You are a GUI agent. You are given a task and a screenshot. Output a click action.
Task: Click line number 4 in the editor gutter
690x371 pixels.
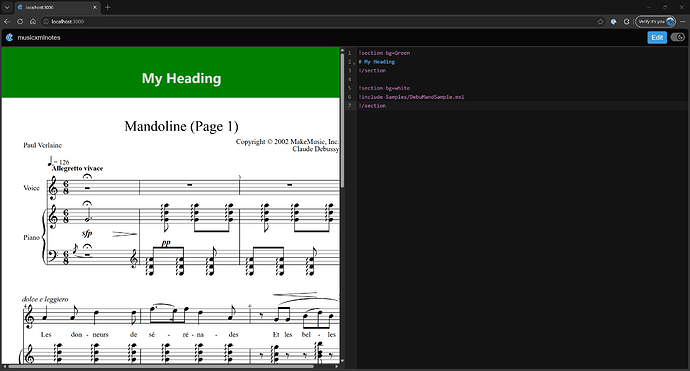pos(350,79)
